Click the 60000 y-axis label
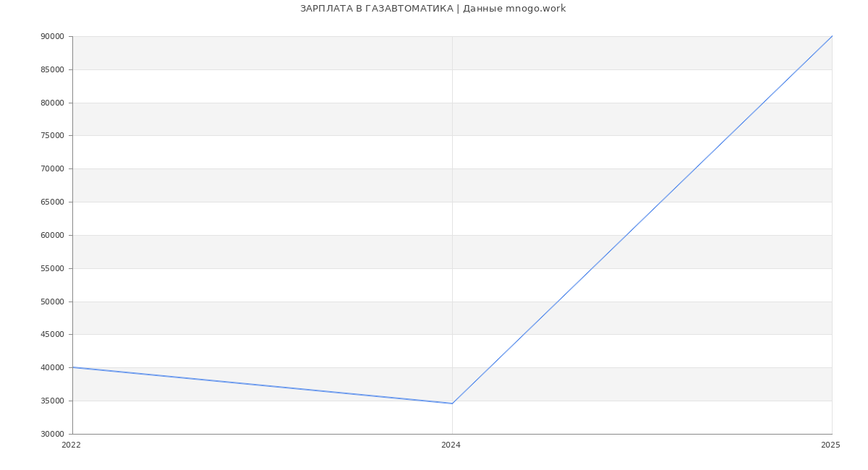 [52, 236]
